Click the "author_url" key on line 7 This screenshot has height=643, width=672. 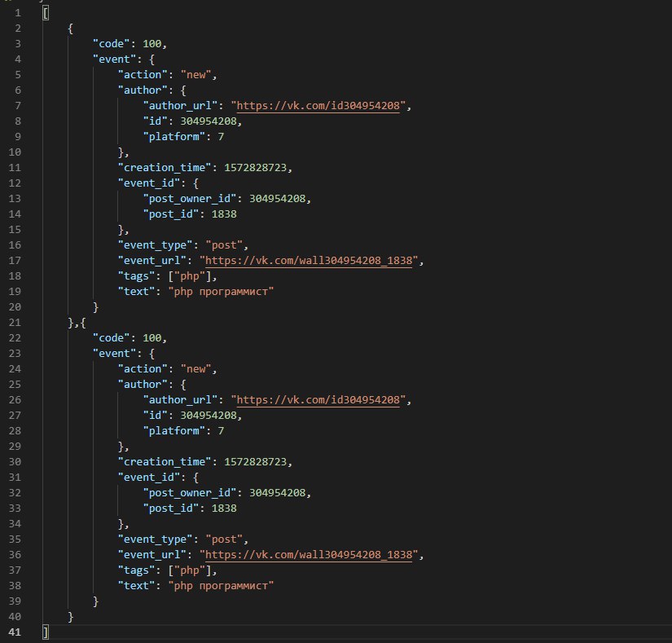tap(181, 106)
